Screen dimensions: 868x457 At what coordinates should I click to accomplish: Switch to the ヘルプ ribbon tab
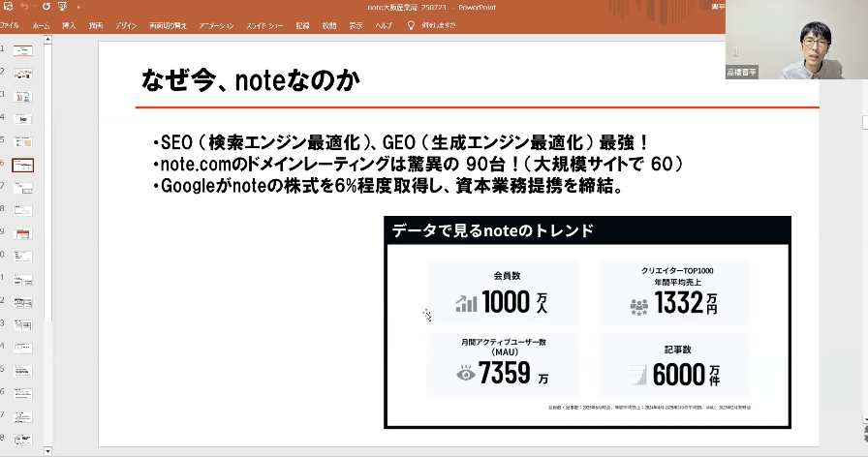[384, 25]
